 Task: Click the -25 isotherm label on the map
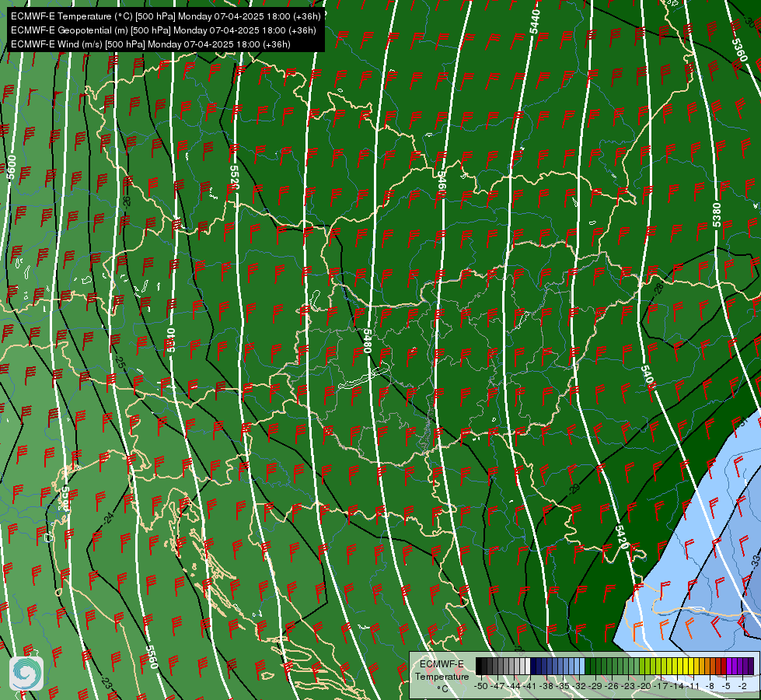coord(120,362)
